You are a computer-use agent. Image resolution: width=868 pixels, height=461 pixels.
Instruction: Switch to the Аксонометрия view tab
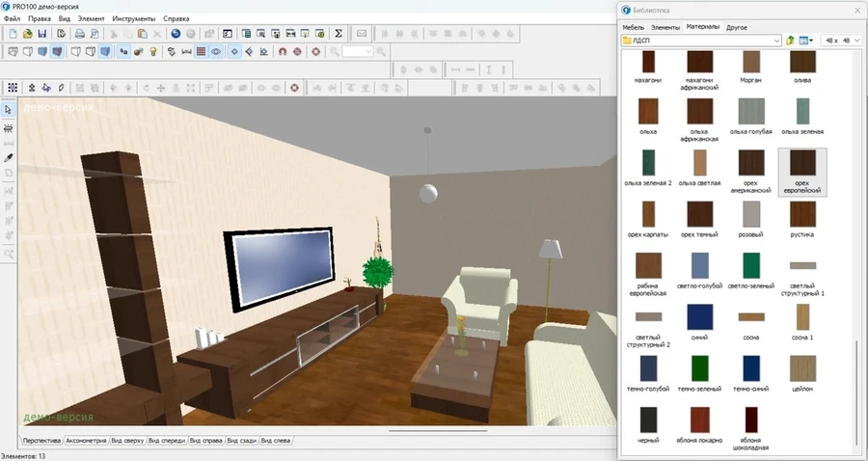pyautogui.click(x=86, y=441)
